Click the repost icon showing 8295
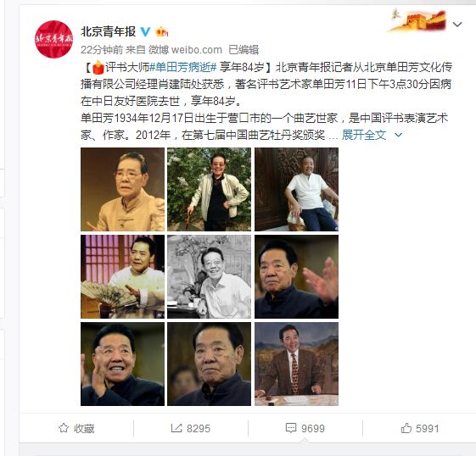The width and height of the screenshot is (476, 456). pos(176,428)
